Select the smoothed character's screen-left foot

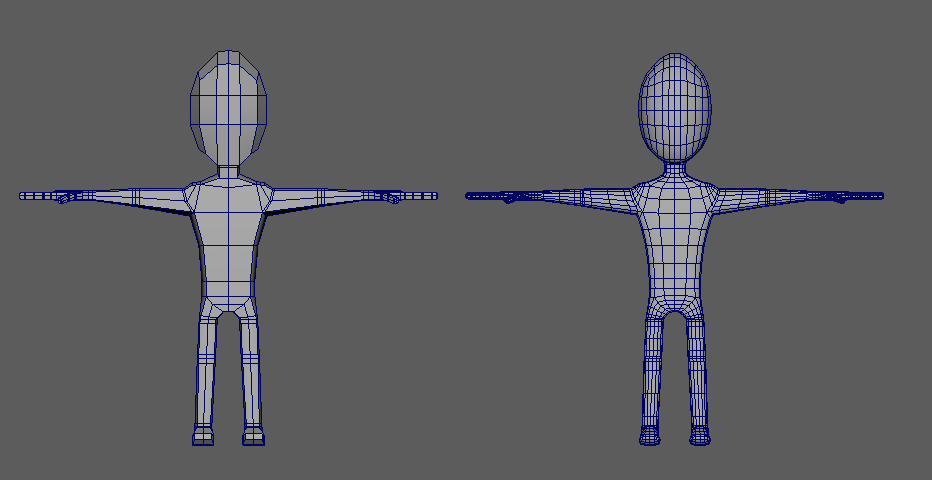650,436
